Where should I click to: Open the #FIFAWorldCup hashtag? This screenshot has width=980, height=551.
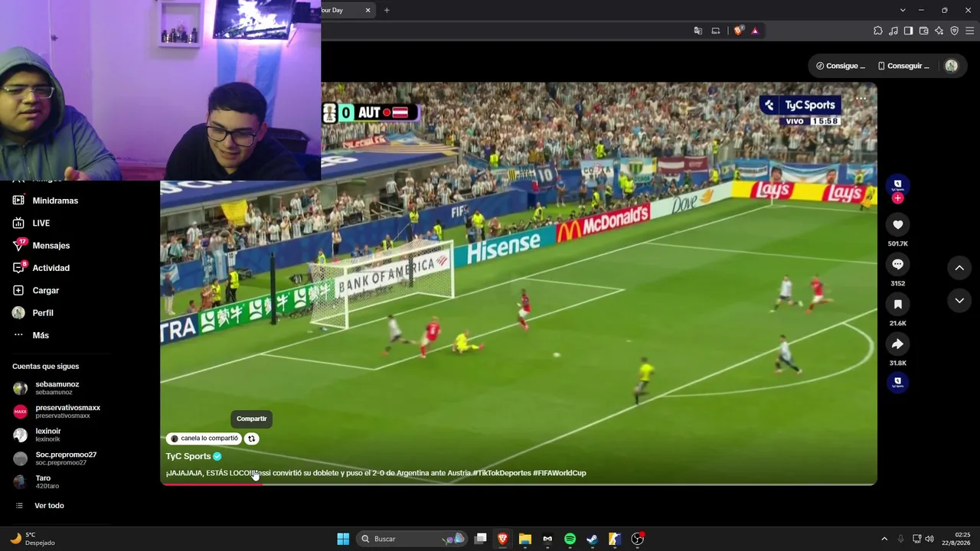[560, 473]
